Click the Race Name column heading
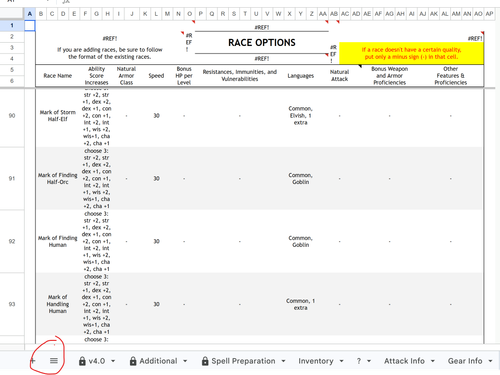Image resolution: width=500 pixels, height=375 pixels. click(58, 76)
